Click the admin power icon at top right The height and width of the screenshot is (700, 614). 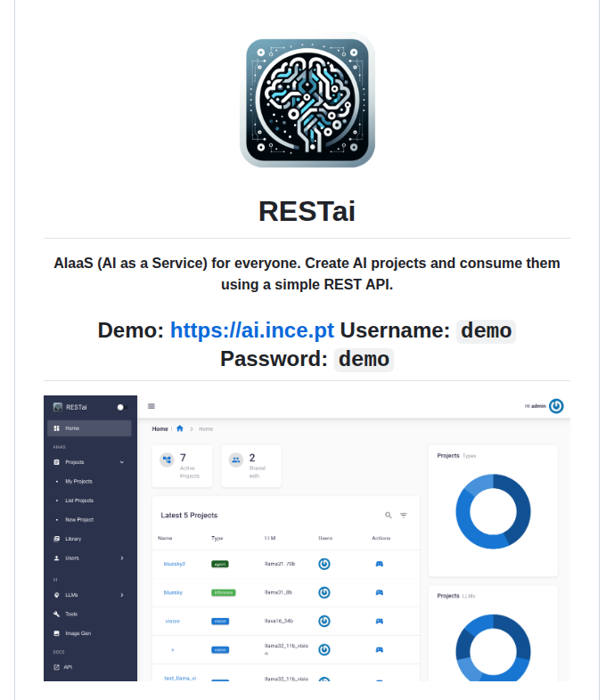556,406
